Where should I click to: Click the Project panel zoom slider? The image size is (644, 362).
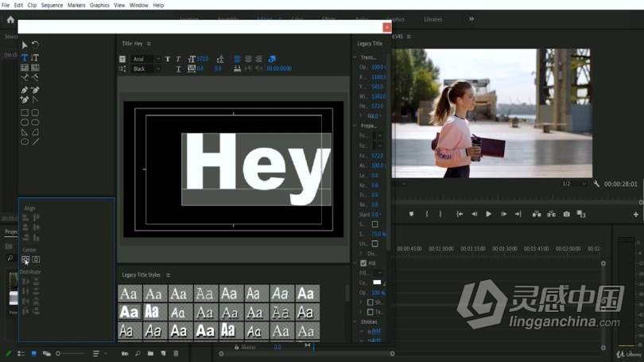pyautogui.click(x=71, y=353)
